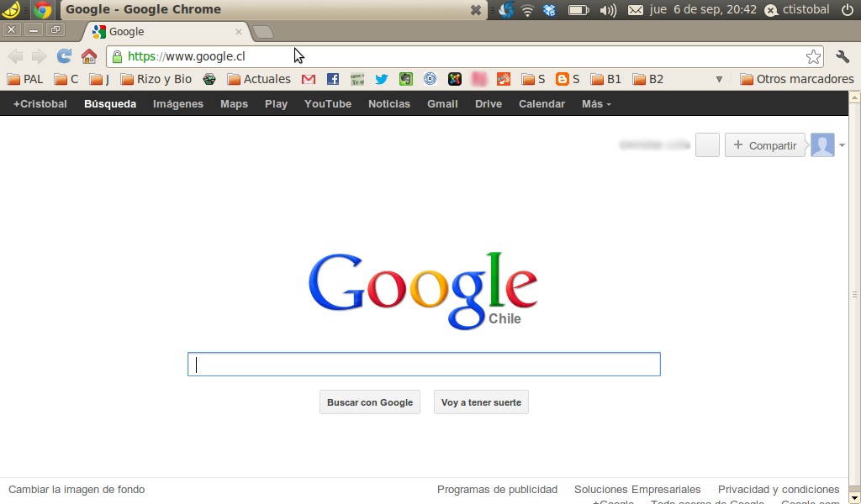Open the blue circular seal bookmark icon

(430, 79)
